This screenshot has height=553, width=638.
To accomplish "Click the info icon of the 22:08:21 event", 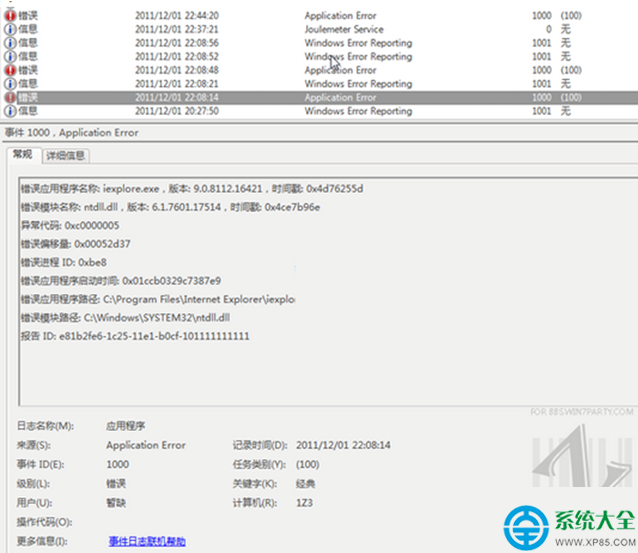I will (10, 84).
